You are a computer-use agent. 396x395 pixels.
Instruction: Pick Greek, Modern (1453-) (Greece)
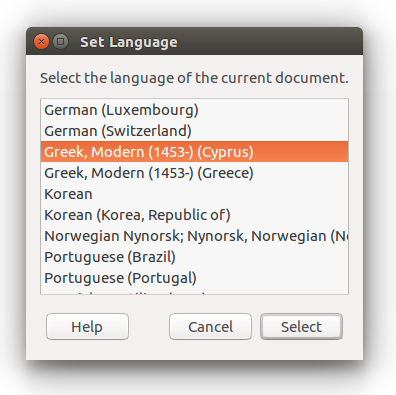(x=194, y=173)
